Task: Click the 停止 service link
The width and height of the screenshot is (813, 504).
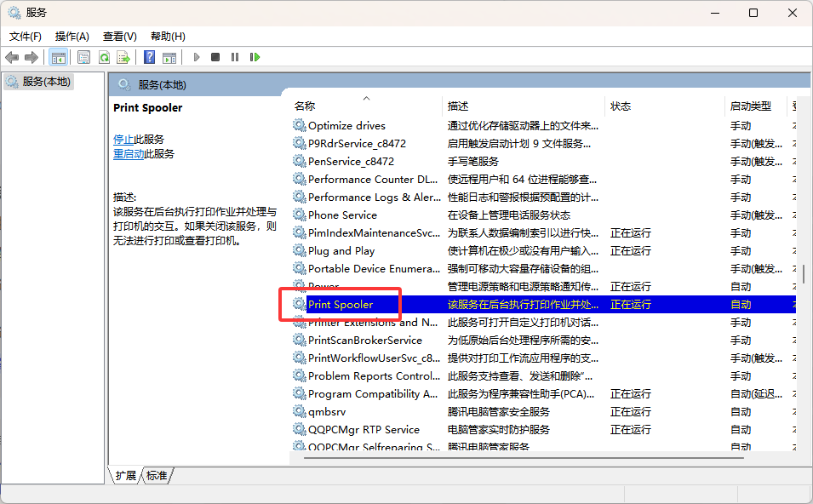Action: pos(123,139)
